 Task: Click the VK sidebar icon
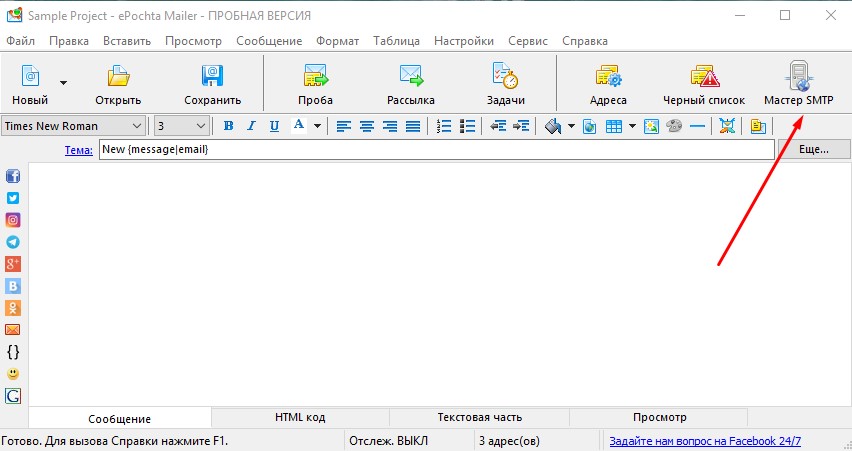pyautogui.click(x=13, y=286)
